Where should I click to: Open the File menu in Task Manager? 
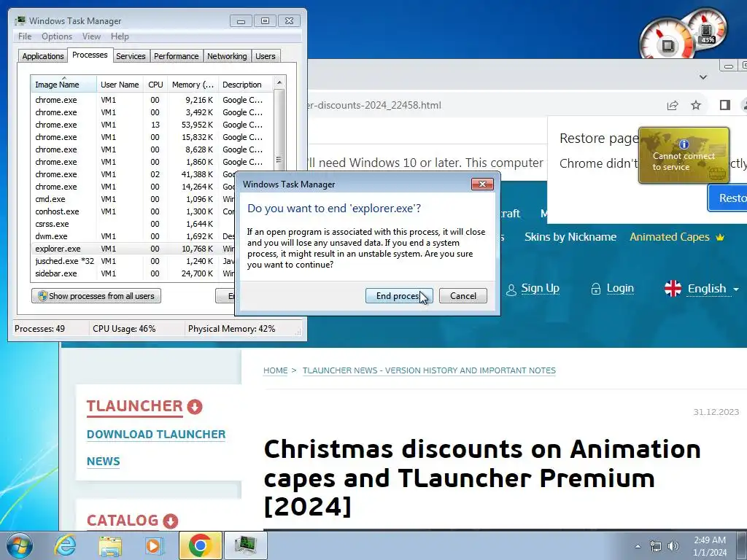click(25, 36)
